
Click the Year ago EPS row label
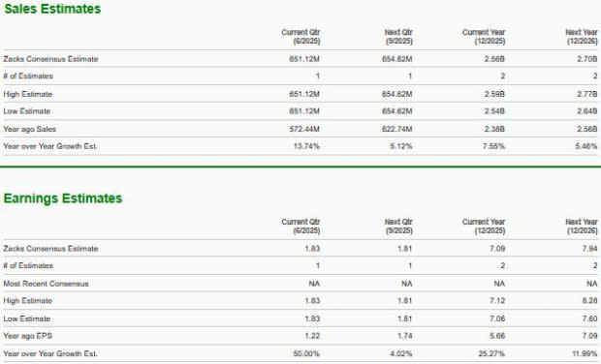click(27, 336)
